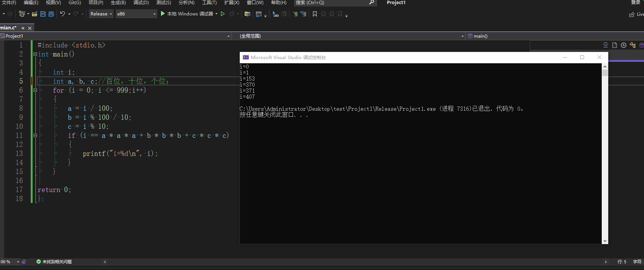This screenshot has width=644, height=270.
Task: Click the console scrollbar up arrow
Action: (605, 66)
